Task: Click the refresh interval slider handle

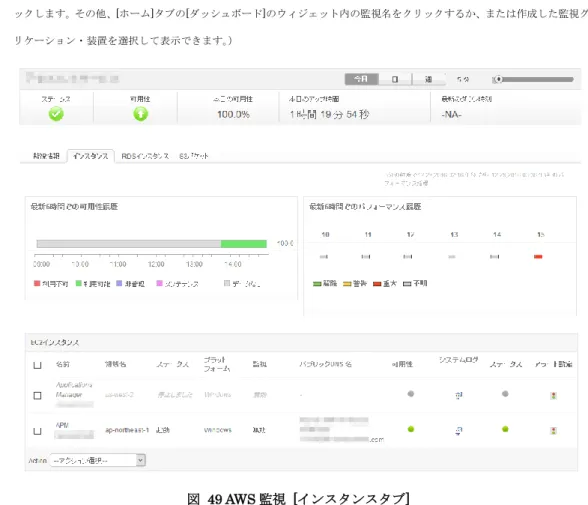Action: [498, 79]
